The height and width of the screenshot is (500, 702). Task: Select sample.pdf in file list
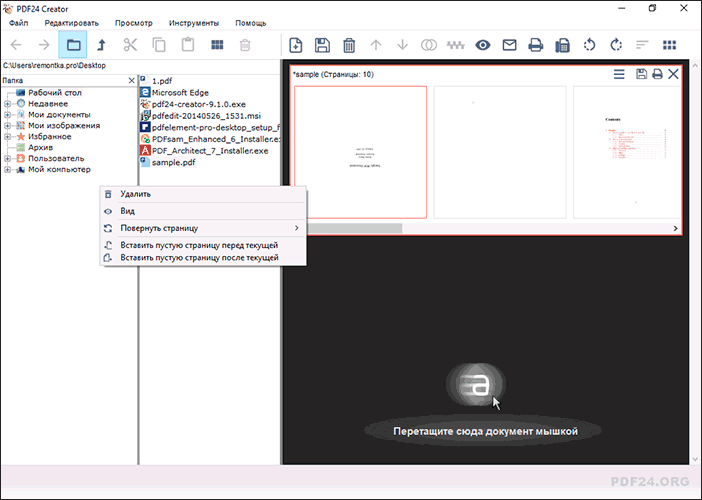point(173,162)
